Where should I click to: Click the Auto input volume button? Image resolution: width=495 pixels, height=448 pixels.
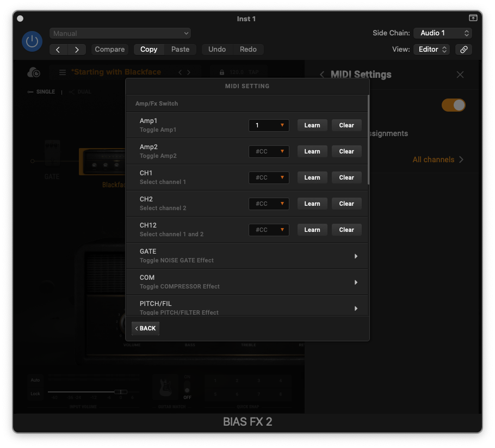(x=35, y=380)
